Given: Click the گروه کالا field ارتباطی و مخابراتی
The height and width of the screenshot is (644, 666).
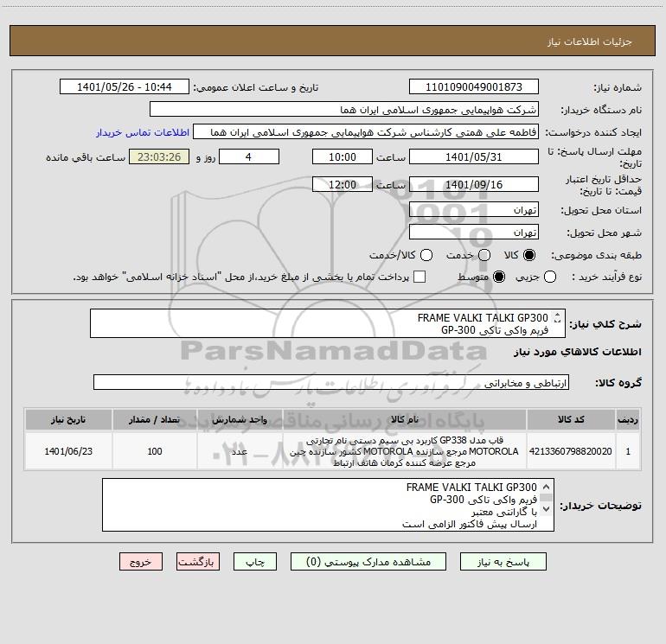Looking at the screenshot, I should [331, 382].
